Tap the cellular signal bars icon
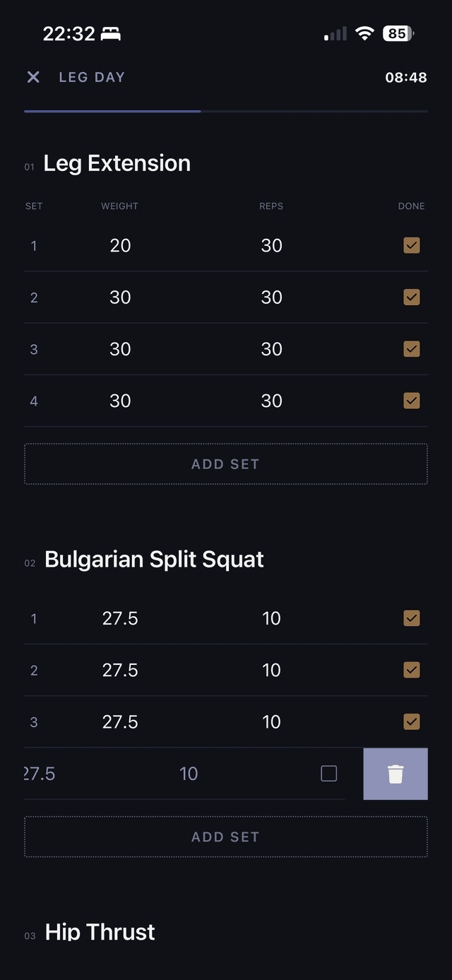The height and width of the screenshot is (980, 452). [x=335, y=34]
